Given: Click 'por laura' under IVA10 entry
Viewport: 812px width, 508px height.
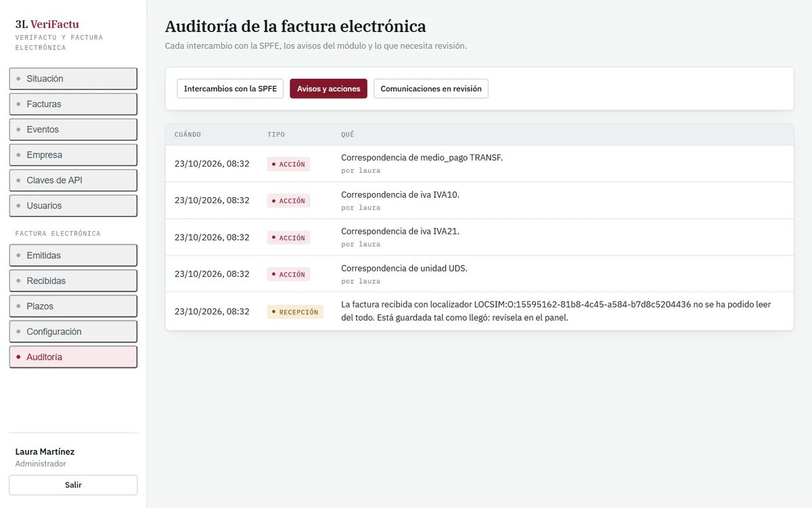Looking at the screenshot, I should pos(361,207).
